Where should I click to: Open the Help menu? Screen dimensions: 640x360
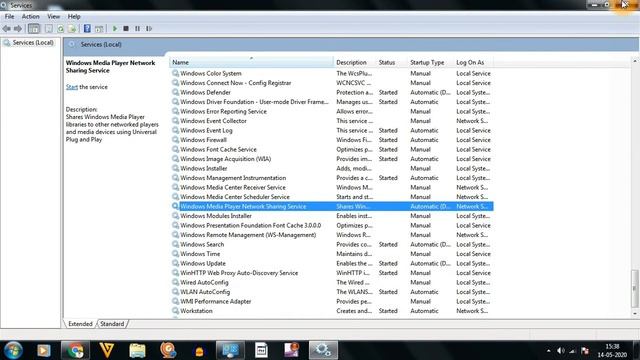(x=74, y=16)
